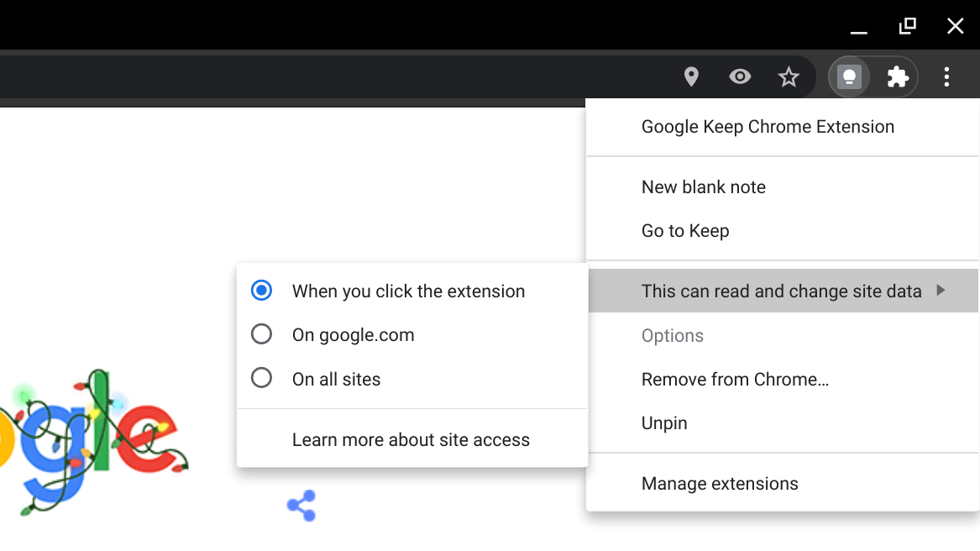Select the "On all sites" radio option
Viewport: 980px width, 551px height.
[x=261, y=378]
